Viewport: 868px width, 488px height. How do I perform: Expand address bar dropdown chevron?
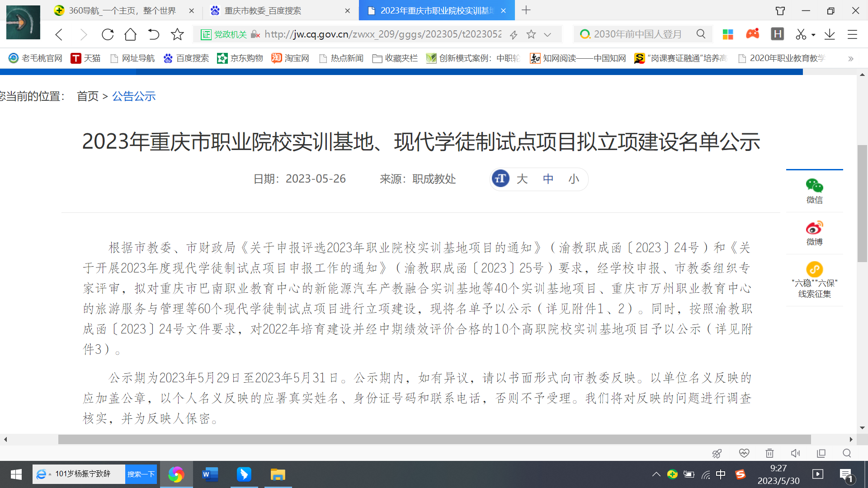(547, 34)
